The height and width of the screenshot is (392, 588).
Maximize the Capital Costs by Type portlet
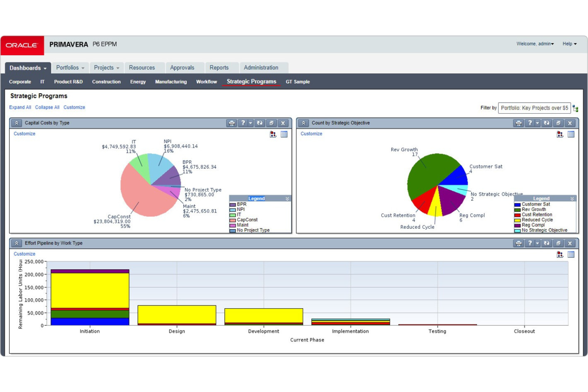pyautogui.click(x=271, y=123)
